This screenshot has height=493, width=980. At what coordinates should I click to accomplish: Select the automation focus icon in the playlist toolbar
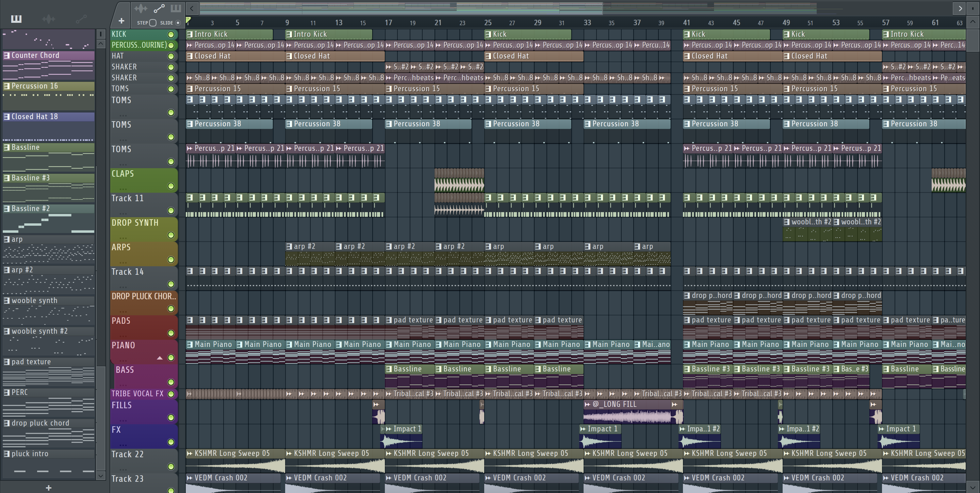159,9
